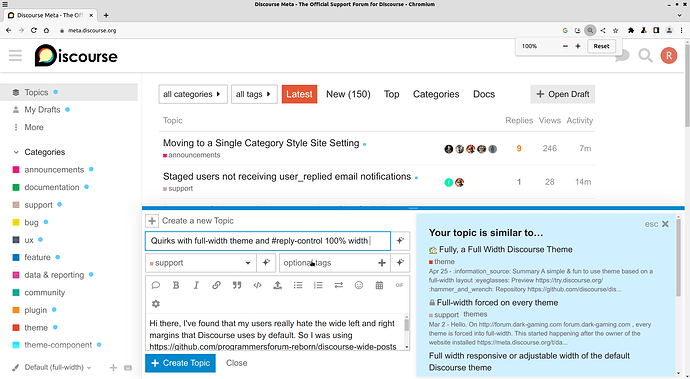The width and height of the screenshot is (690, 379).
Task: Increase browser zoom with plus
Action: [x=578, y=46]
